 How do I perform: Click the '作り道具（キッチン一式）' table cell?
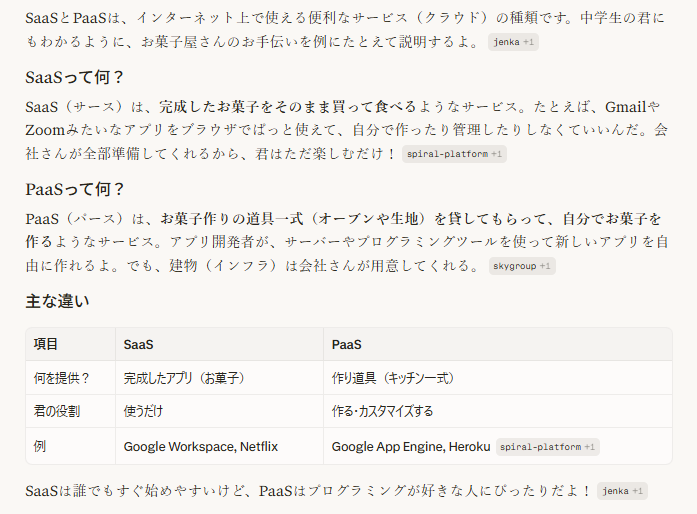click(497, 378)
